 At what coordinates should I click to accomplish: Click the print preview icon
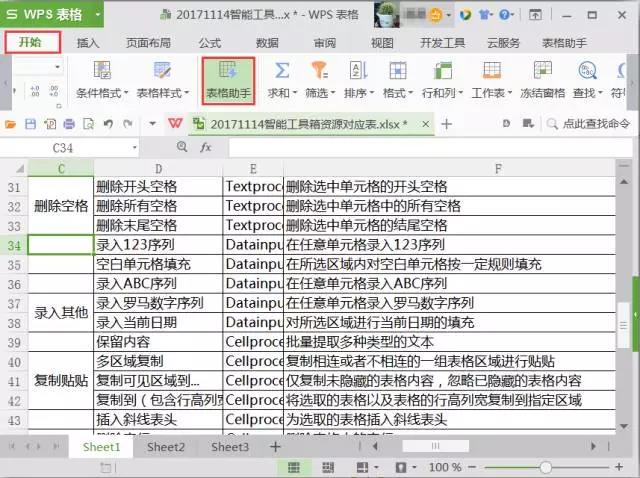coord(88,124)
